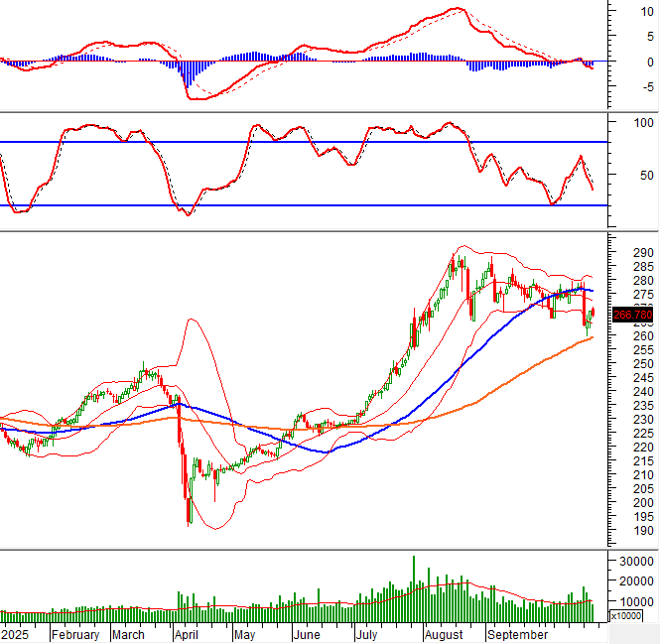Click the June label on time axis

click(306, 634)
